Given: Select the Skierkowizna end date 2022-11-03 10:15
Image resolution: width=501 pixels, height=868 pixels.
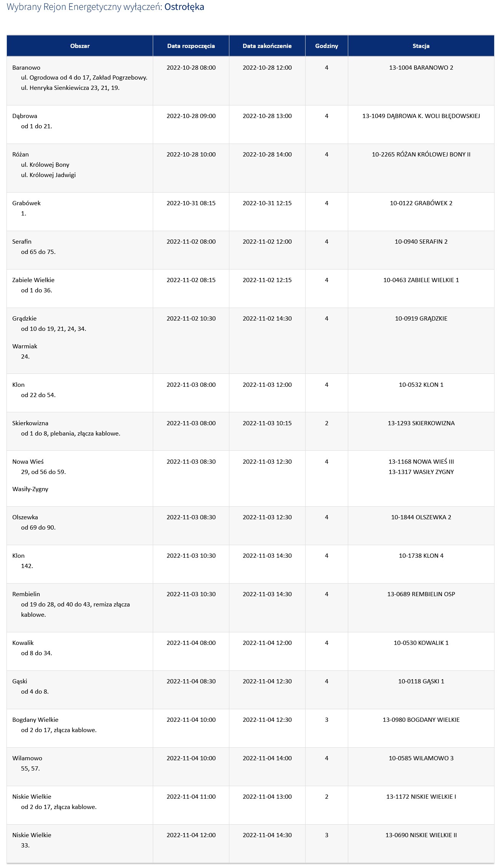Looking at the screenshot, I should click(267, 423).
